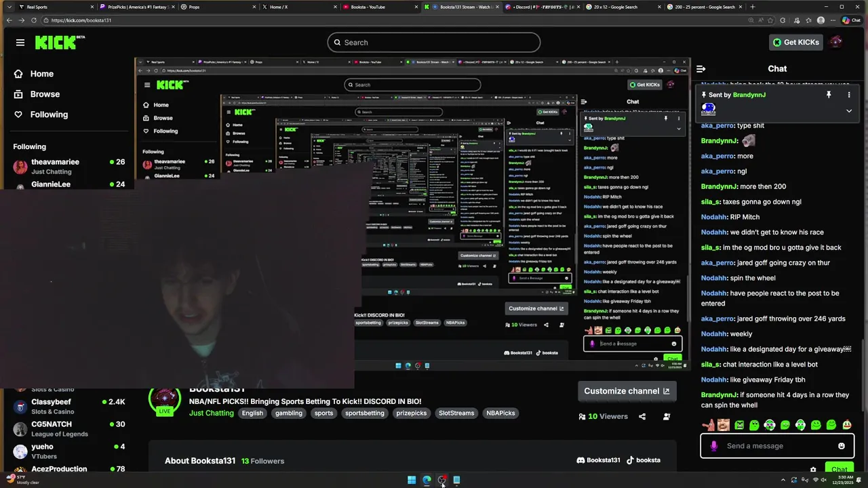868x488 pixels.
Task: Focus the main Kick search box
Action: tap(434, 42)
